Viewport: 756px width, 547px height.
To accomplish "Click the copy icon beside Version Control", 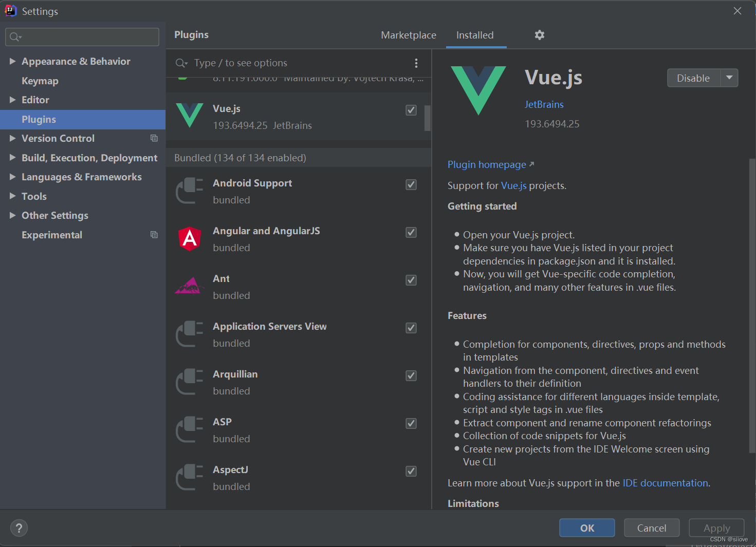I will coord(154,138).
